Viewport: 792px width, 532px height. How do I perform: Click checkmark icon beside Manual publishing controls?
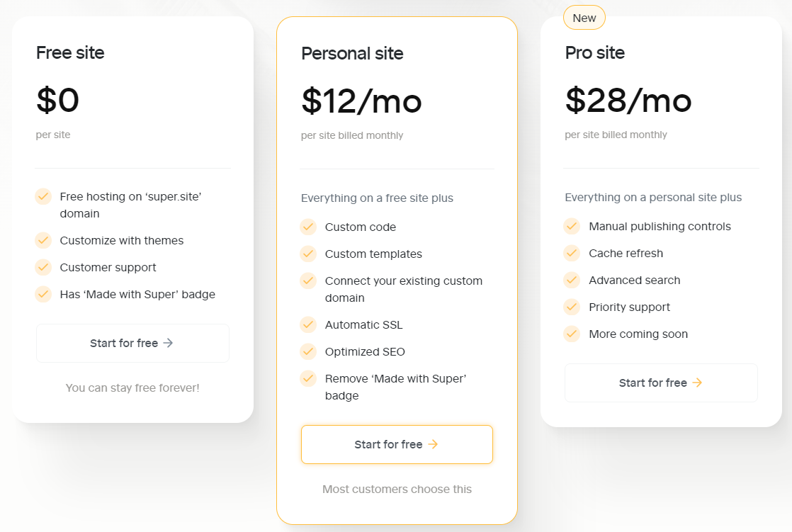pyautogui.click(x=572, y=226)
